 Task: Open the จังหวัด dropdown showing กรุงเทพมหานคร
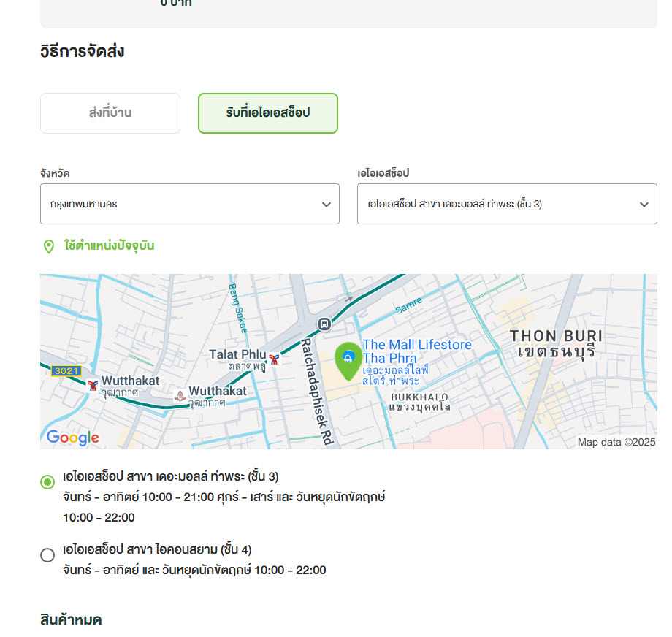point(190,204)
